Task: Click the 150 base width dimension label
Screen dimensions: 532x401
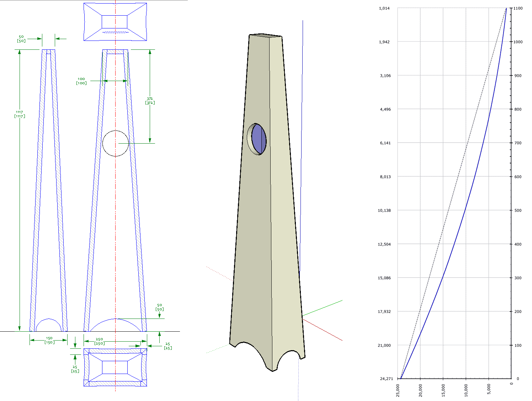Action: click(49, 340)
